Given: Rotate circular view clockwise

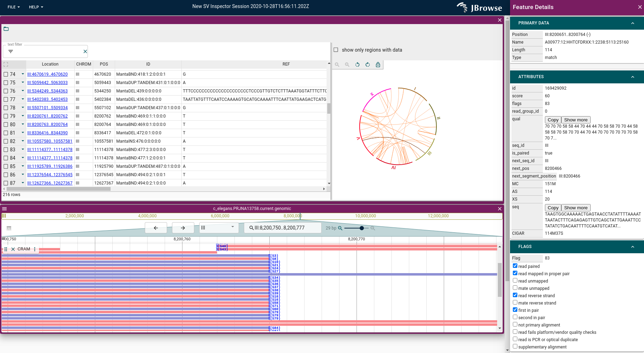Looking at the screenshot, I should click(x=368, y=65).
